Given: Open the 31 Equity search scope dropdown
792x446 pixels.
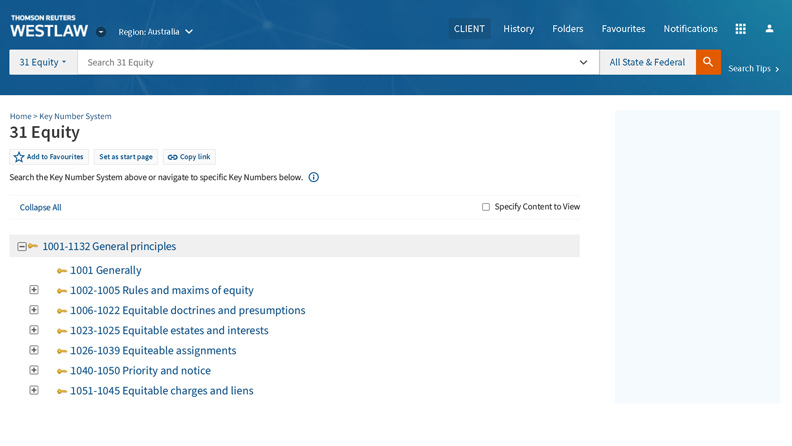Looking at the screenshot, I should [x=43, y=62].
